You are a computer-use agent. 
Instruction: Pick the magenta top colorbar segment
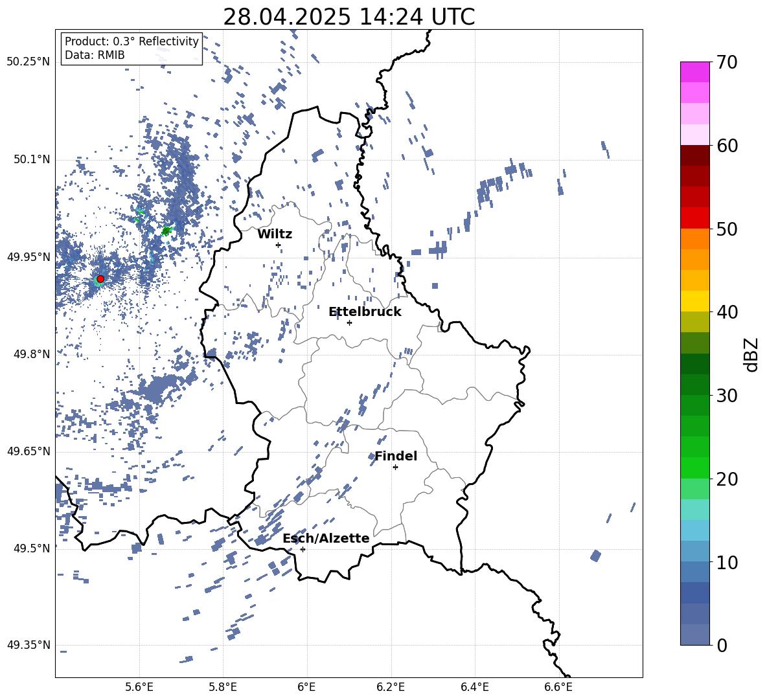(x=694, y=73)
